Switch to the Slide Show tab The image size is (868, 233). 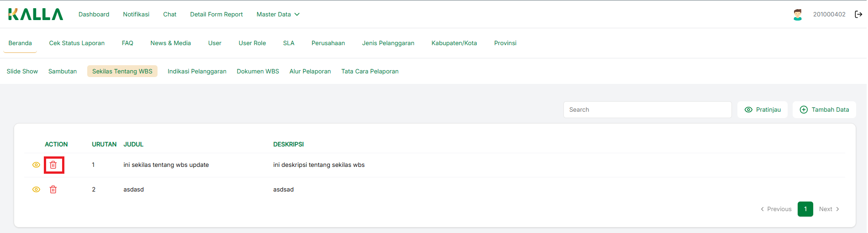click(x=22, y=72)
